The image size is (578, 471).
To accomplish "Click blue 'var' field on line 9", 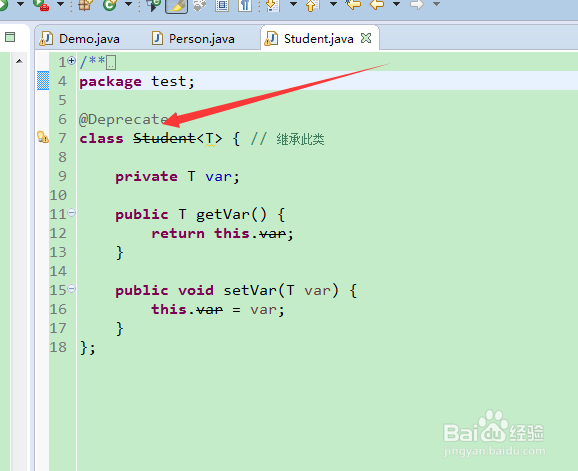I will click(x=219, y=177).
